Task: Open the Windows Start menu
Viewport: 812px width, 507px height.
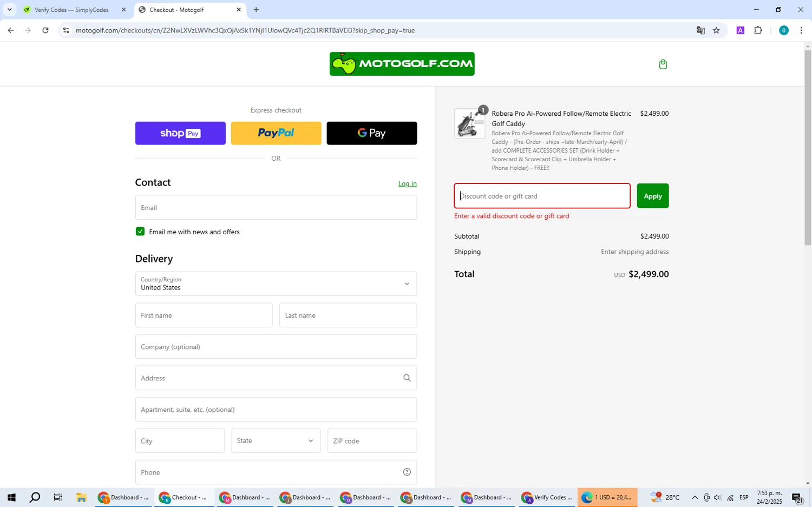Action: pyautogui.click(x=11, y=497)
